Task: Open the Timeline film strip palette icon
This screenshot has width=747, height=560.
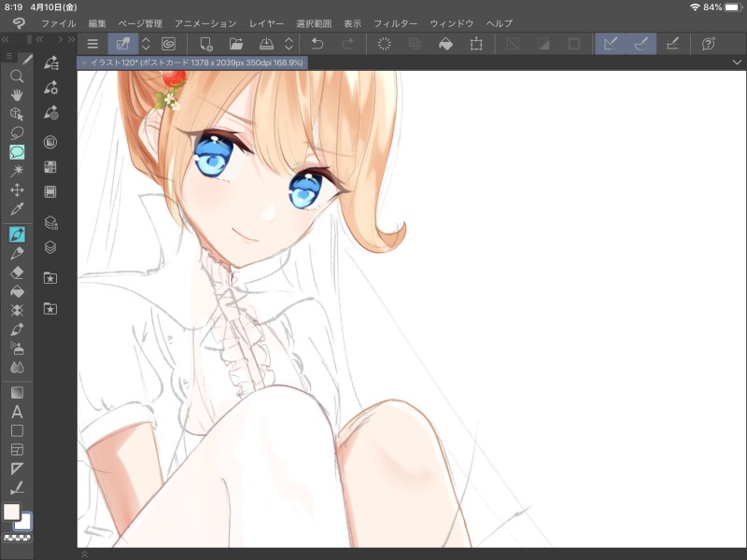Action: pyautogui.click(x=50, y=191)
